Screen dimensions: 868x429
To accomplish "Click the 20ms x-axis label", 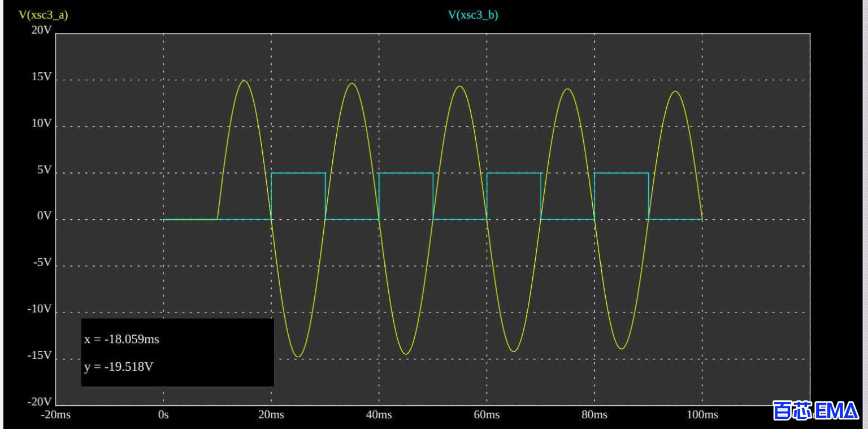I will (271, 415).
